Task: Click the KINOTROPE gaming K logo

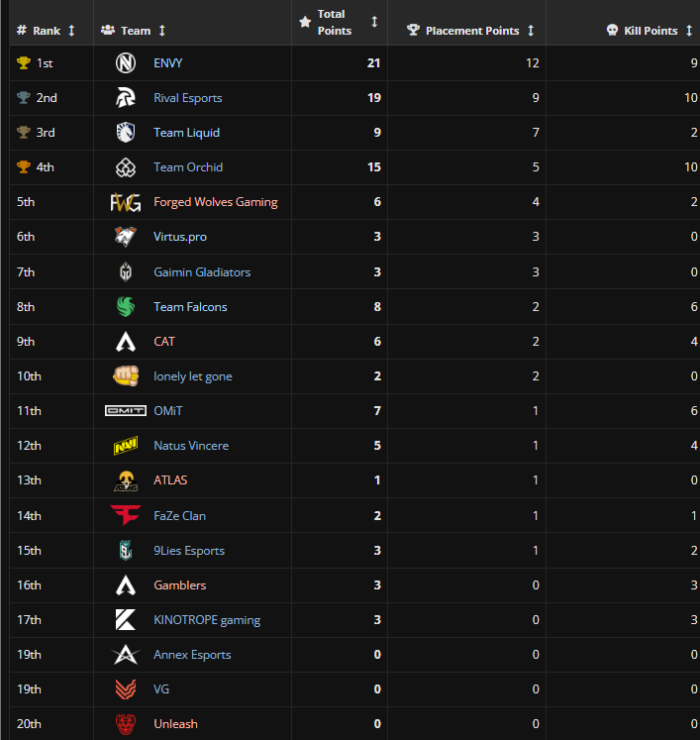Action: [126, 620]
